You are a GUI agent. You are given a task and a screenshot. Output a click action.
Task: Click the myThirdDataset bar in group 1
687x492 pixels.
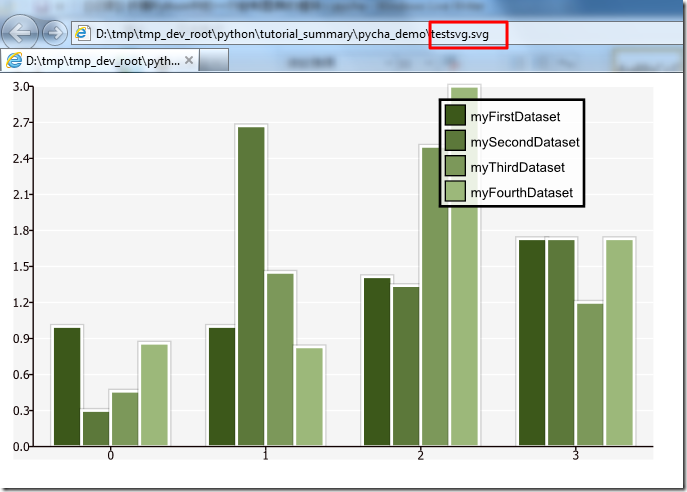coord(280,359)
